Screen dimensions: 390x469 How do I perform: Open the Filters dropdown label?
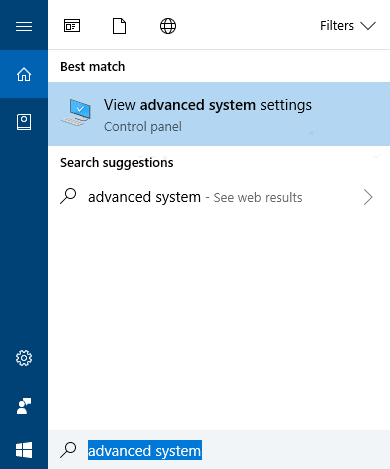click(x=337, y=26)
